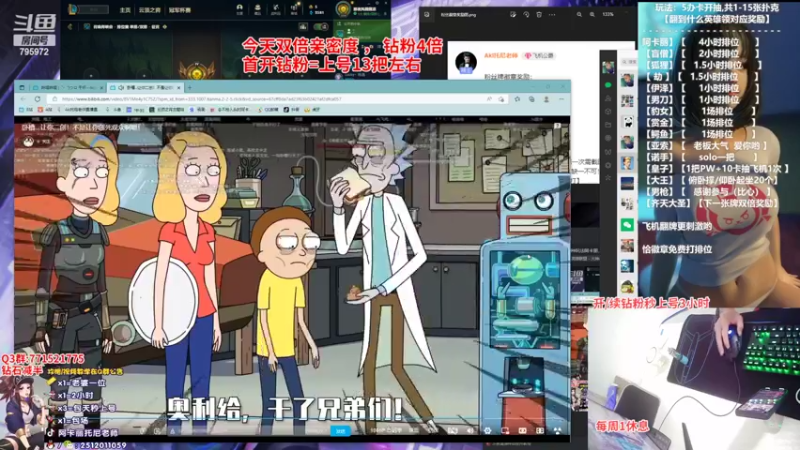The image size is (800, 450).
Task: Mute the bilibili video volume
Action: (x=470, y=431)
